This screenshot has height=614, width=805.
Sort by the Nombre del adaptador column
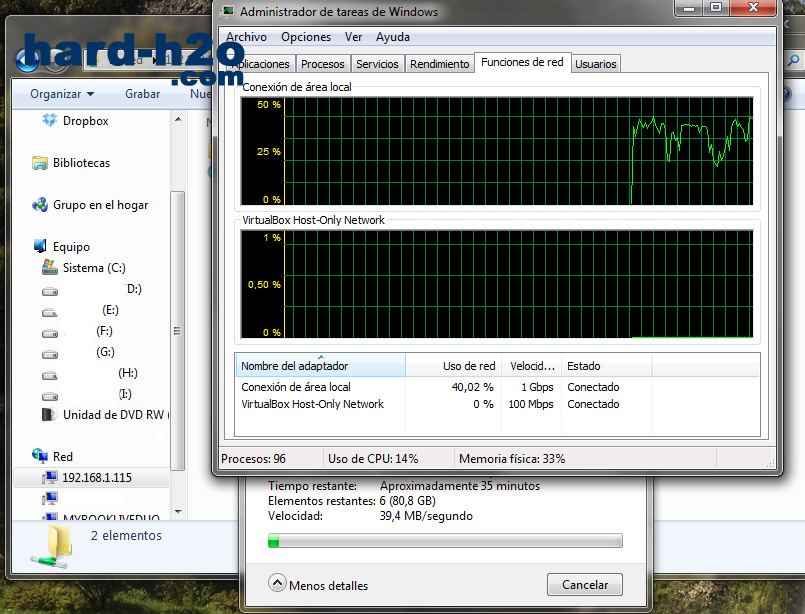320,366
